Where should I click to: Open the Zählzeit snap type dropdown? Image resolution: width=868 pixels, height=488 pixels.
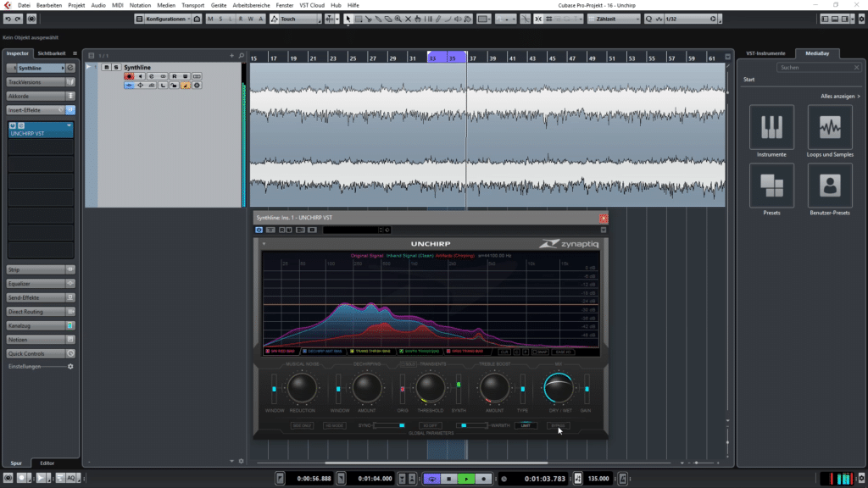click(614, 19)
